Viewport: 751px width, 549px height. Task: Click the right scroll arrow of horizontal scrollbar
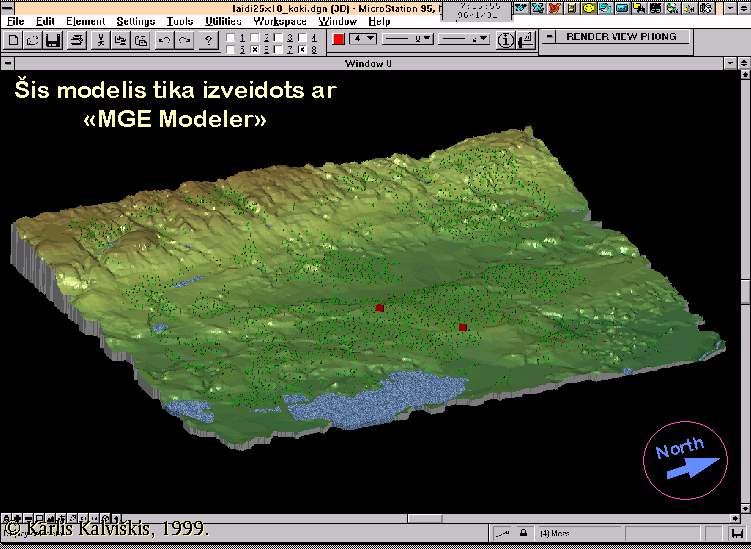(x=735, y=518)
